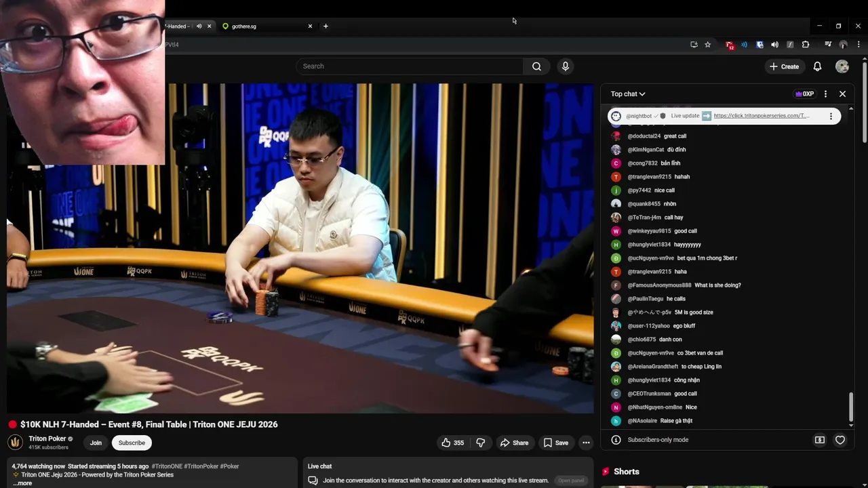The image size is (868, 488).
Task: Close the gothere.sg tab
Action: click(310, 26)
